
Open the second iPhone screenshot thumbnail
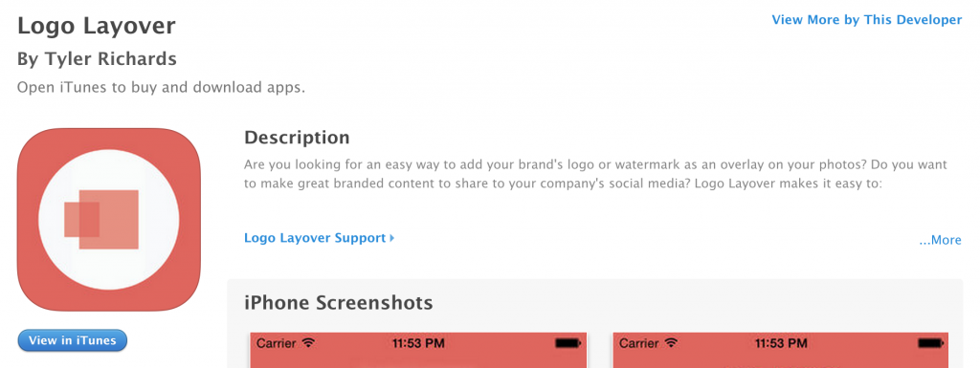[x=781, y=350]
